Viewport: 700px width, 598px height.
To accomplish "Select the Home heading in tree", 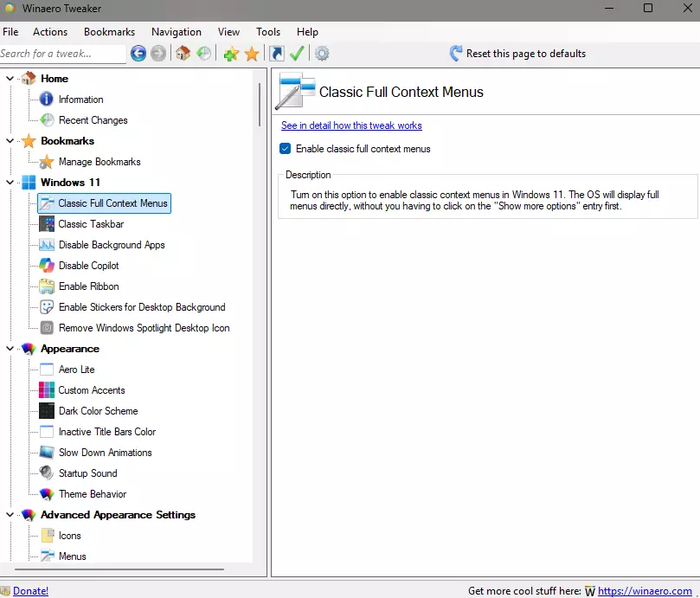I will pos(55,79).
